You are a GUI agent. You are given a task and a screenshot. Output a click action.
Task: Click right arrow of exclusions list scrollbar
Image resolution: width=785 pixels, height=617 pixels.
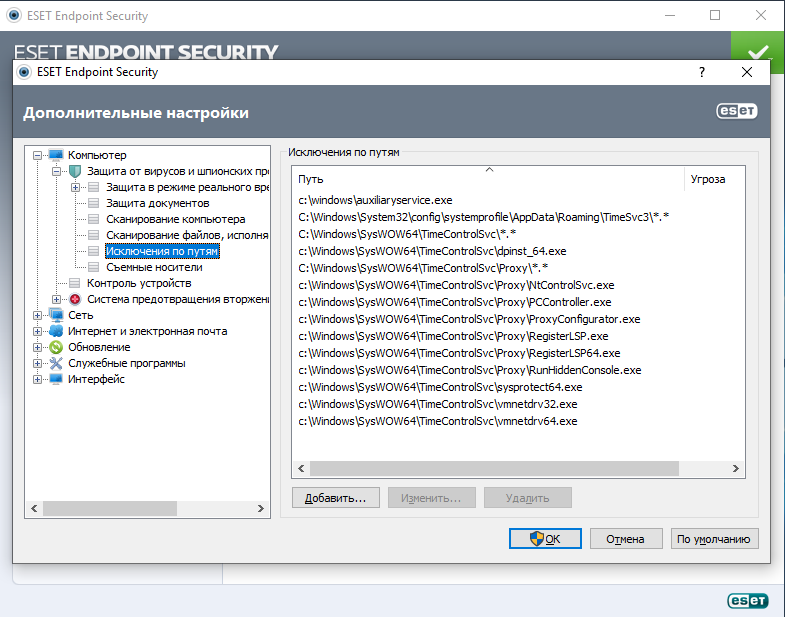pyautogui.click(x=735, y=469)
